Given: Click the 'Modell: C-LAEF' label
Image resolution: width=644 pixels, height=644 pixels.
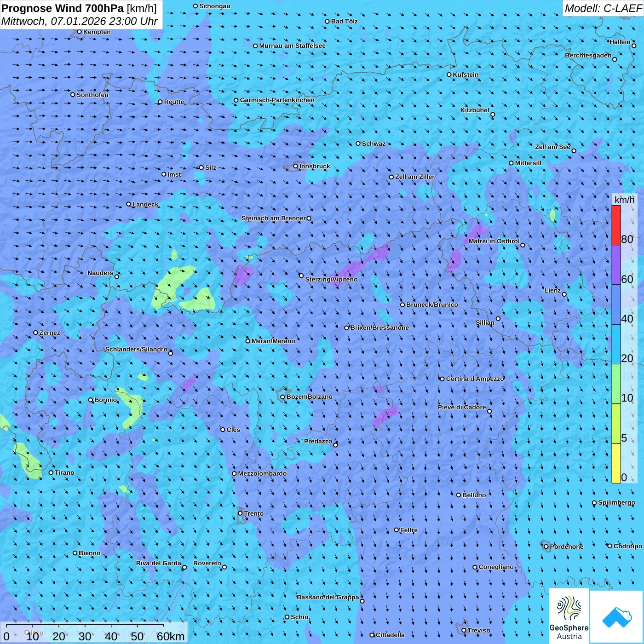Looking at the screenshot, I should pos(603,8).
